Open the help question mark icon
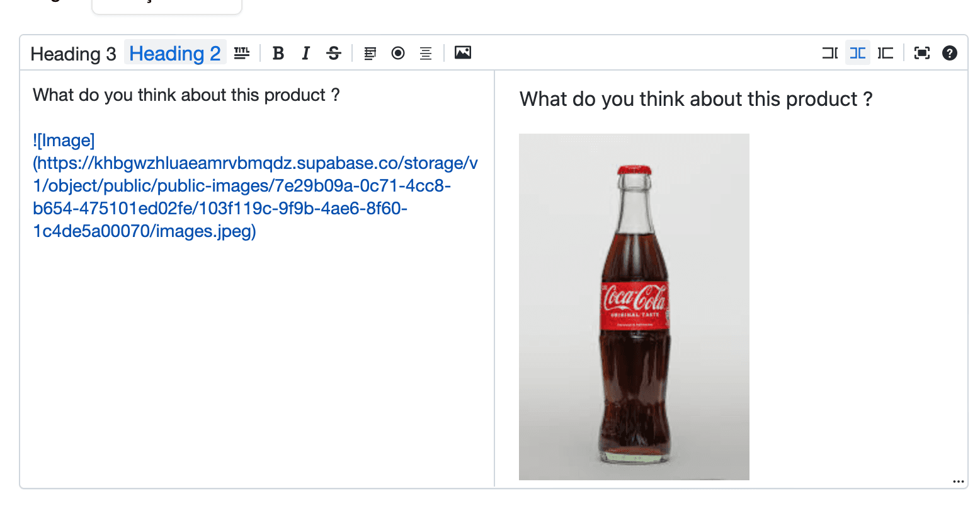The image size is (980, 508). click(950, 53)
